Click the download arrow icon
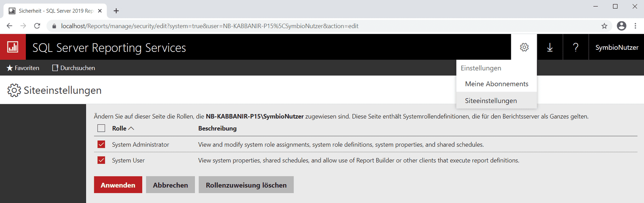Image resolution: width=644 pixels, height=203 pixels. (x=550, y=47)
